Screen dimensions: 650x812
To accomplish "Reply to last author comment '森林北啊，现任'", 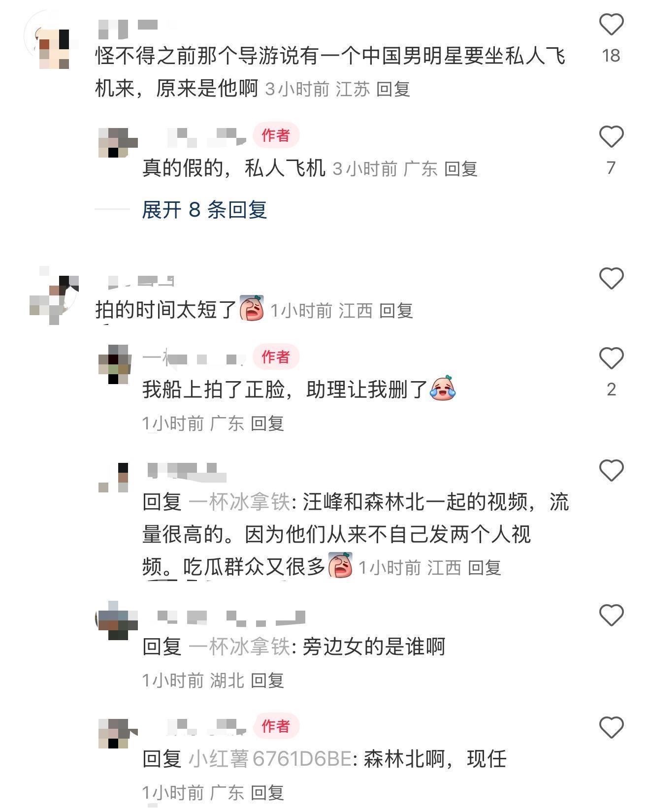I will click(267, 793).
